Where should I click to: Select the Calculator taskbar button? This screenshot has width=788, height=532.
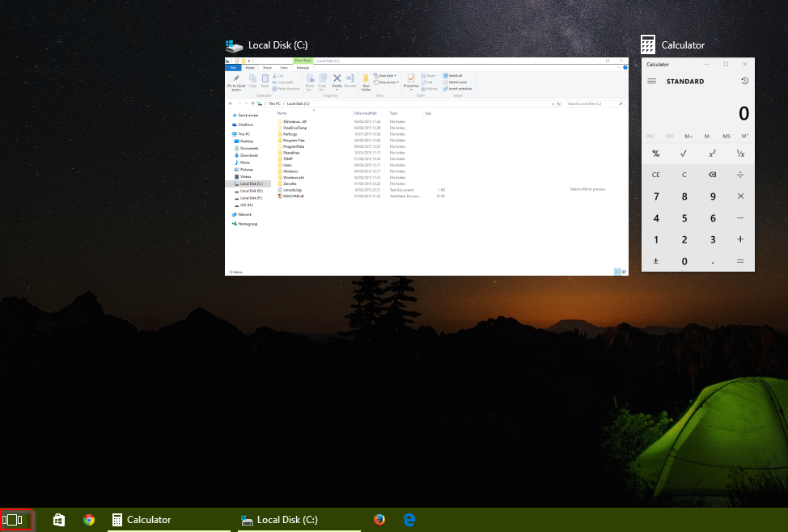click(x=169, y=520)
